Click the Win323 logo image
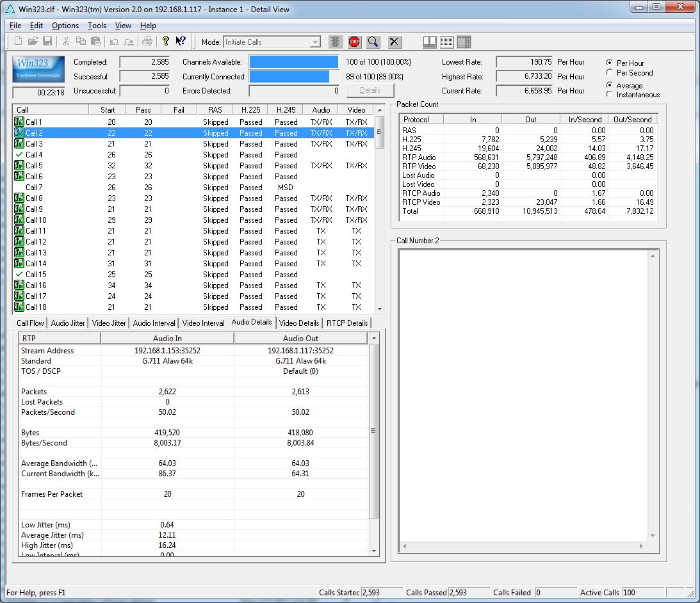Image resolution: width=700 pixels, height=603 pixels. pos(38,68)
